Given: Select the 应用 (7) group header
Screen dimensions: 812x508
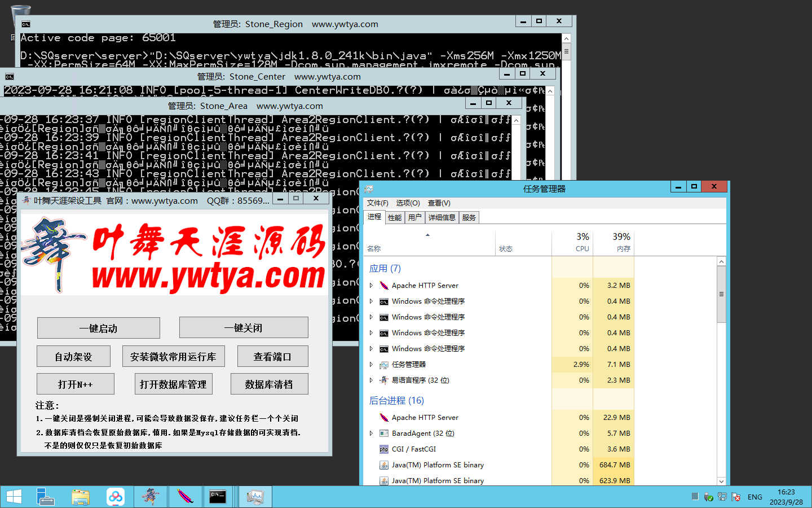Looking at the screenshot, I should pos(385,269).
